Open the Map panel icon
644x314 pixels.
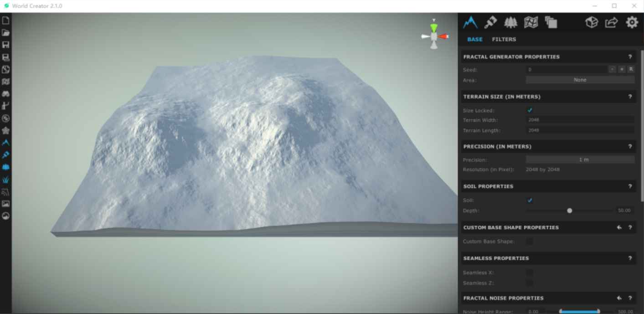[531, 22]
